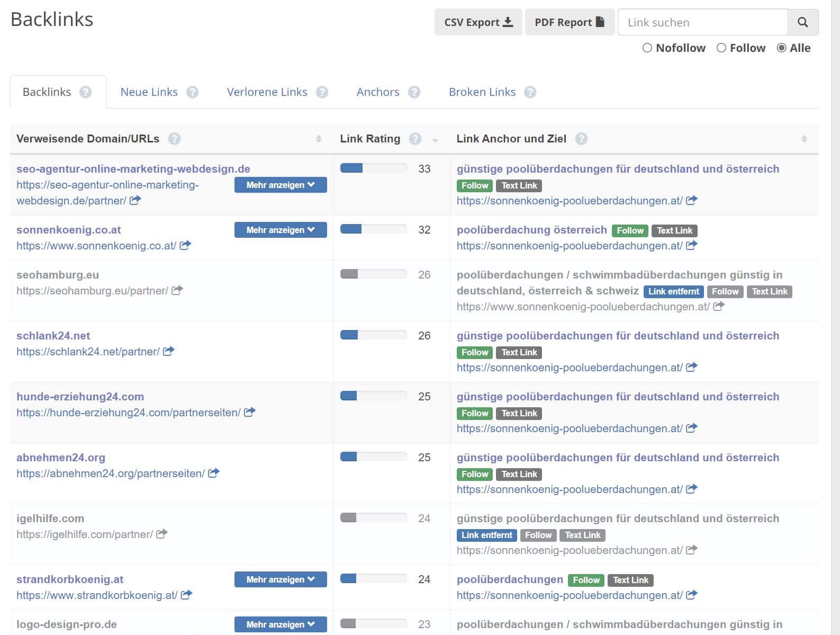This screenshot has width=840, height=635.
Task: Open target external icon in hunde-erziehung24.com row
Action: (692, 428)
